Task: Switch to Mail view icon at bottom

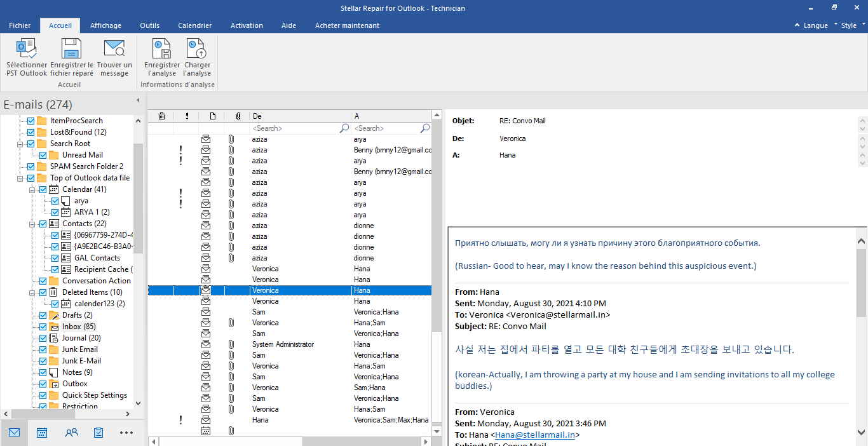Action: (14, 433)
